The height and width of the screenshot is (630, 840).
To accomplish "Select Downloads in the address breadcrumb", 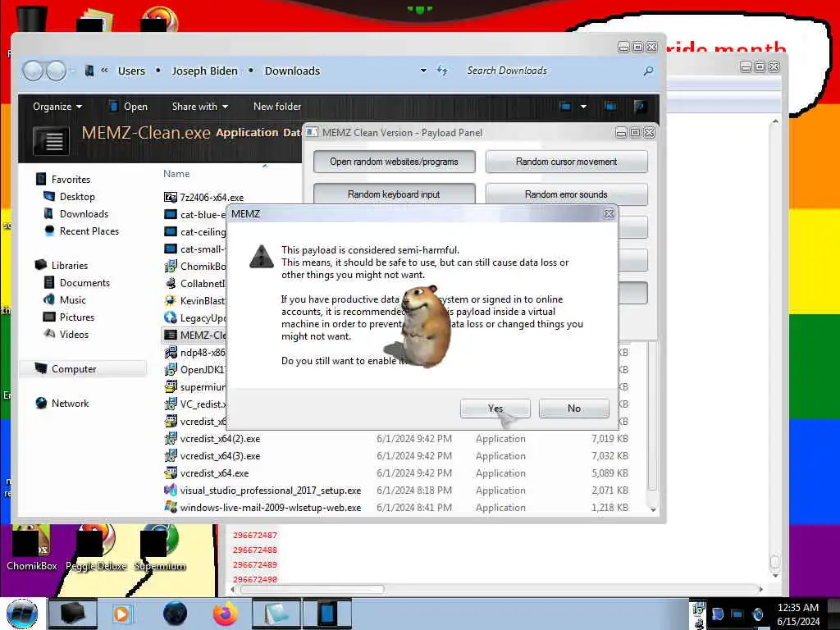I will coord(292,71).
